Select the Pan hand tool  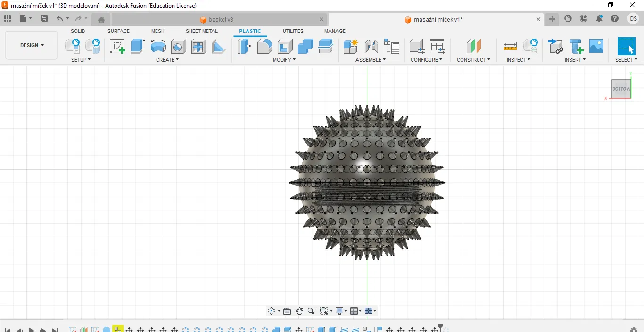point(299,311)
